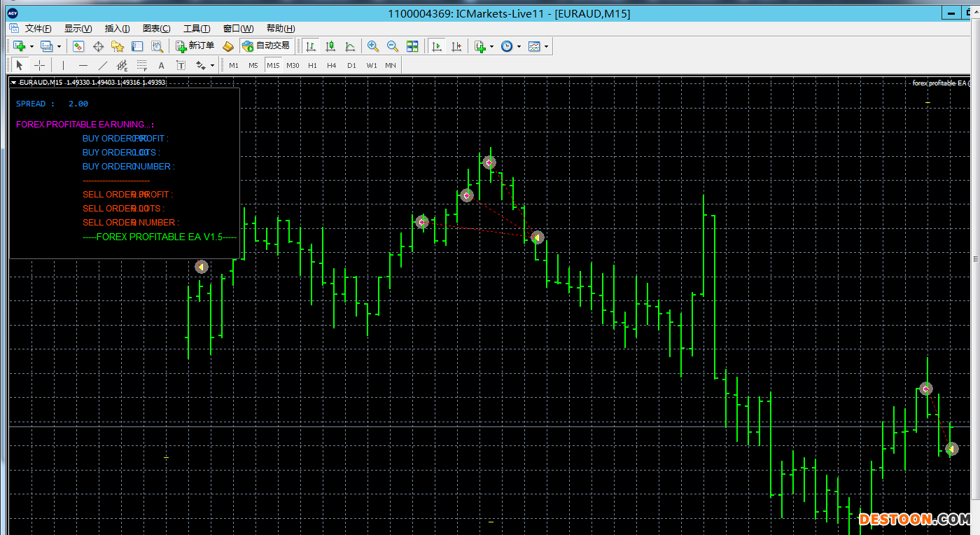980x535 pixels.
Task: Open a new chart window
Action: pos(20,46)
